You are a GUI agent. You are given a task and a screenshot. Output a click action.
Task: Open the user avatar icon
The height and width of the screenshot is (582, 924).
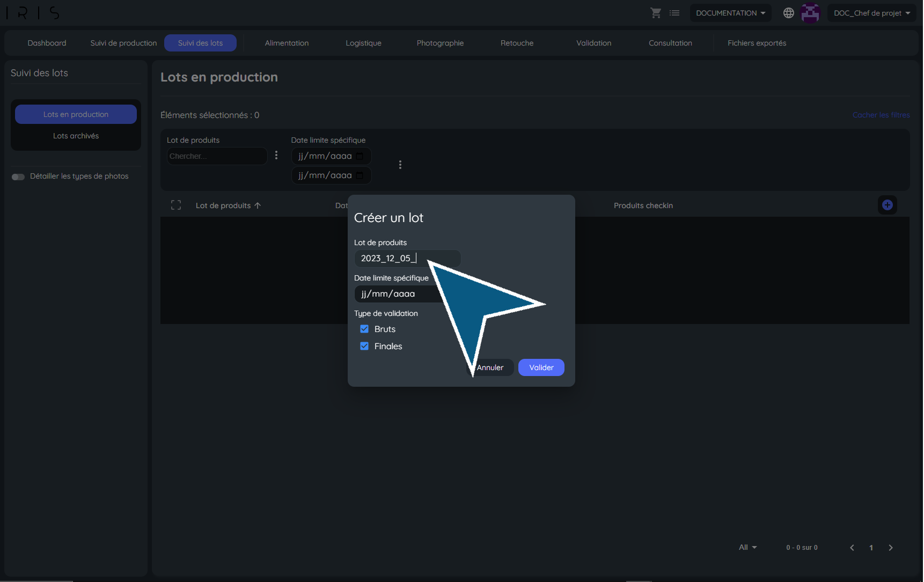pos(810,13)
